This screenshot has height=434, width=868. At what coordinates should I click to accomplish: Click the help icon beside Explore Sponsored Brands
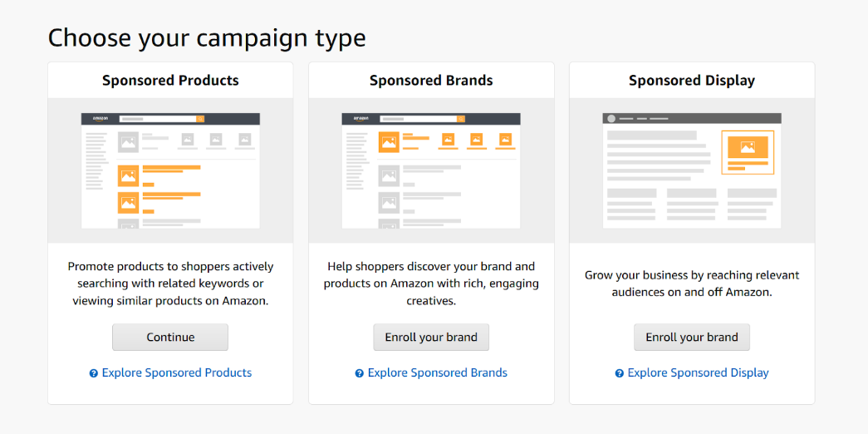pos(360,373)
